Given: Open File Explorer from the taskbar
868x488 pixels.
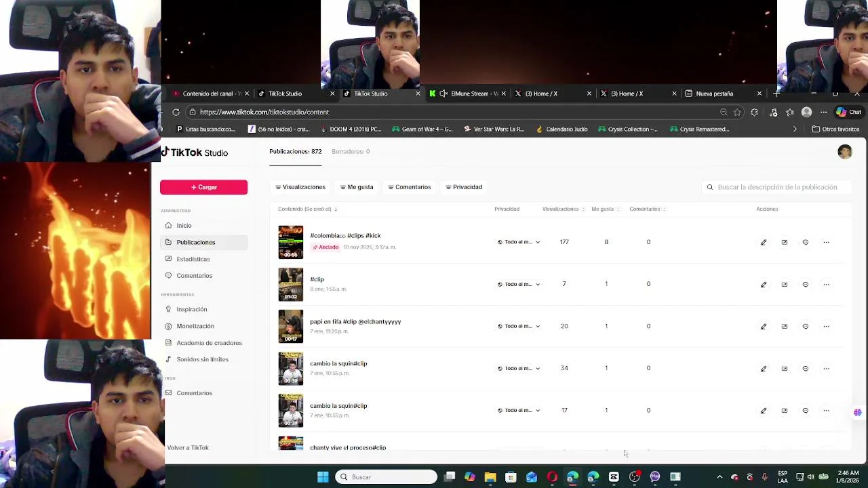Looking at the screenshot, I should click(490, 477).
